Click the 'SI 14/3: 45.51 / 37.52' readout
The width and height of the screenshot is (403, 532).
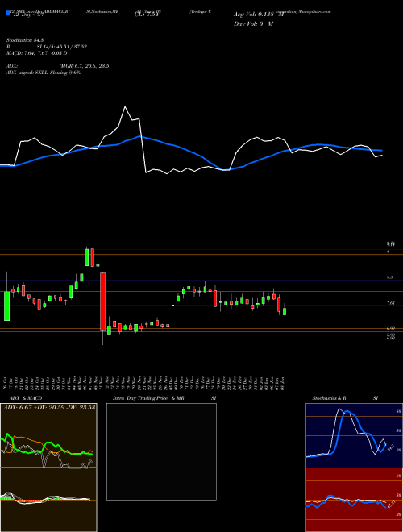click(62, 47)
